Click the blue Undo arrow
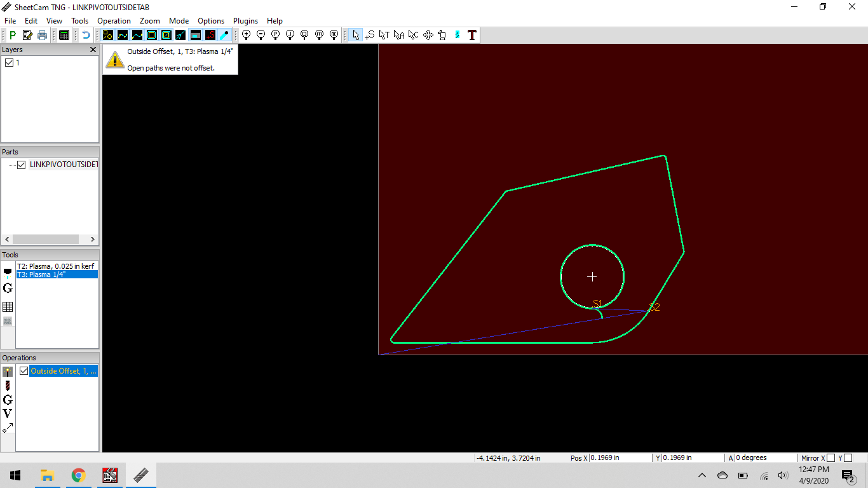868x488 pixels. tap(86, 35)
